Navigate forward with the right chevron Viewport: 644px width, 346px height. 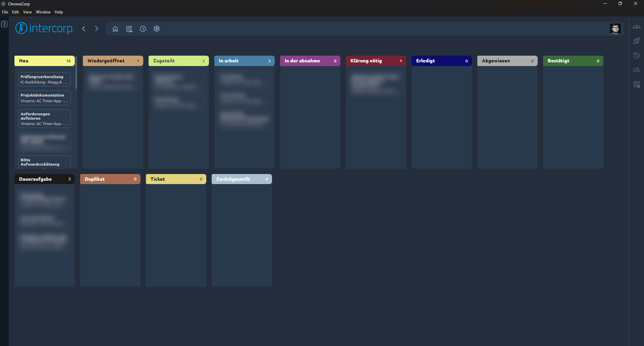97,29
